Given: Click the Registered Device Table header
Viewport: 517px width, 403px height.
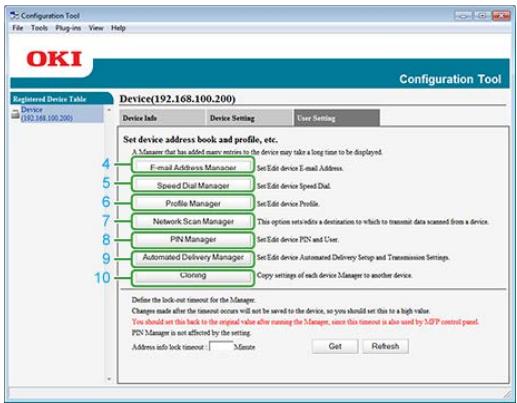Looking at the screenshot, I should (61, 99).
